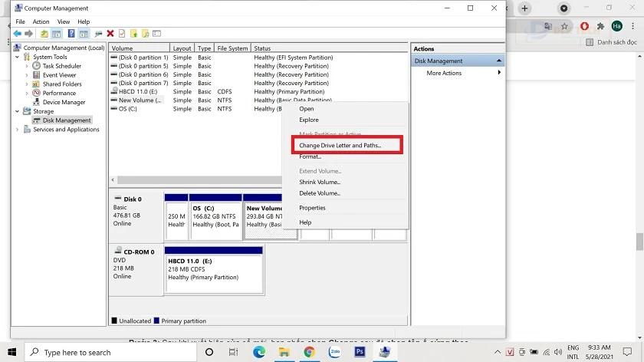644x362 pixels.
Task: Select Task Scheduler in console tree
Action: coord(61,66)
